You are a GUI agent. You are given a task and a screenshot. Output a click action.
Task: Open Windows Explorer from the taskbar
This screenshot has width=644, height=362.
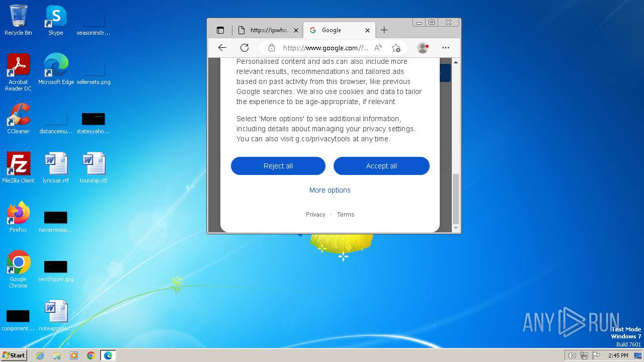click(x=57, y=355)
